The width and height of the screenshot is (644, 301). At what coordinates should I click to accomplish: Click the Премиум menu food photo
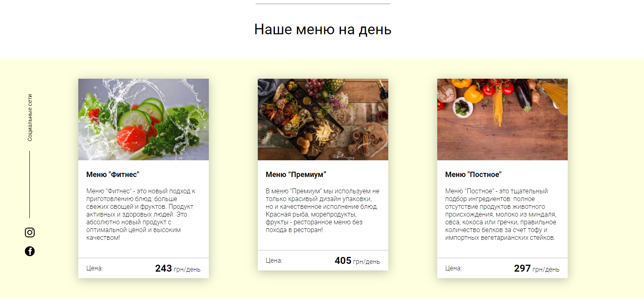323,120
